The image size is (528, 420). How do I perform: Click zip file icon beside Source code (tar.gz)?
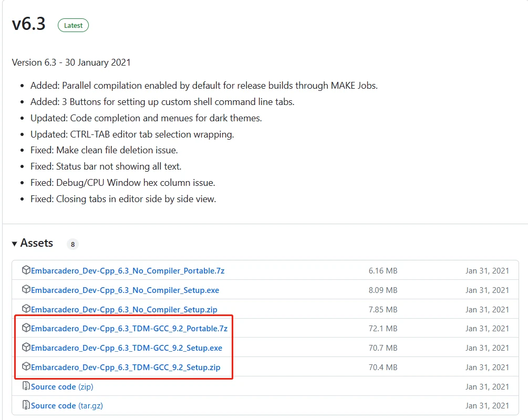[x=26, y=405]
